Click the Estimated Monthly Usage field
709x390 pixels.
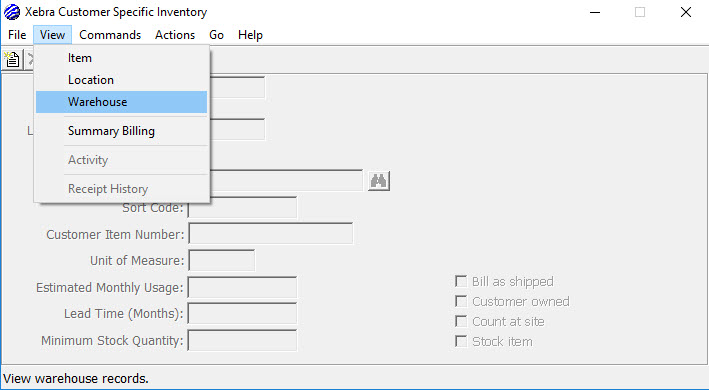242,287
